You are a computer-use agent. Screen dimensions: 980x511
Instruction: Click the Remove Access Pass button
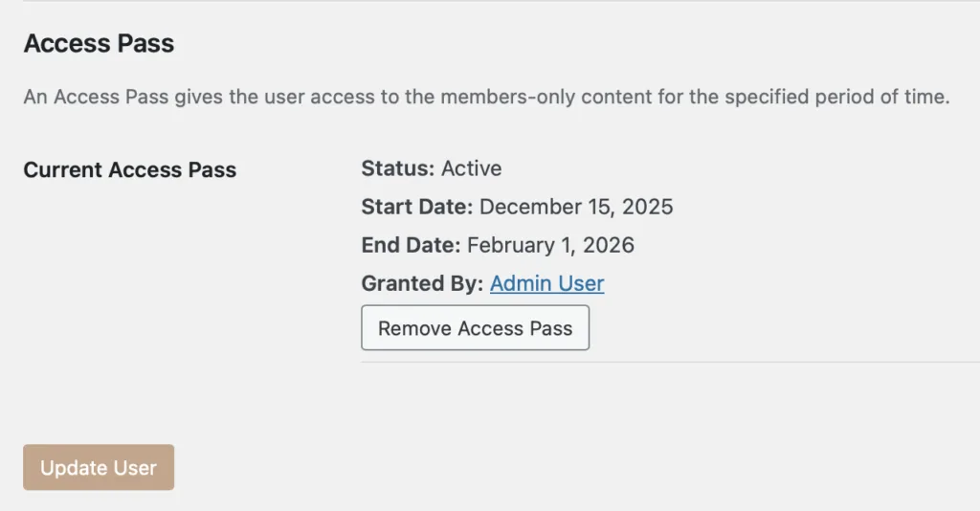[475, 328]
